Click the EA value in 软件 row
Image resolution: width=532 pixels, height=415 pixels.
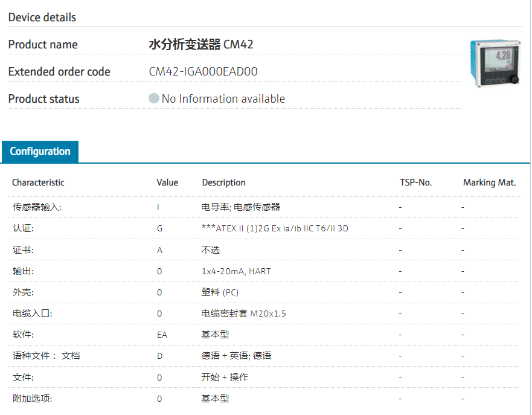(162, 335)
